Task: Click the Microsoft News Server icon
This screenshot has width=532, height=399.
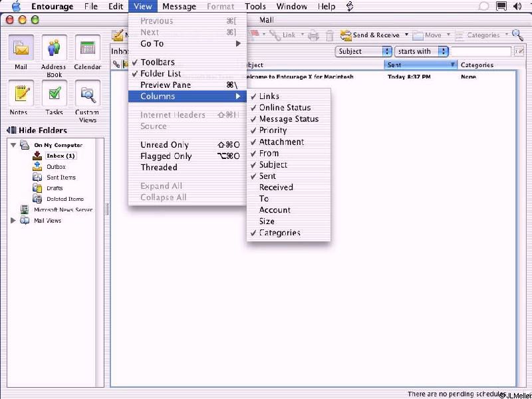Action: (25, 209)
